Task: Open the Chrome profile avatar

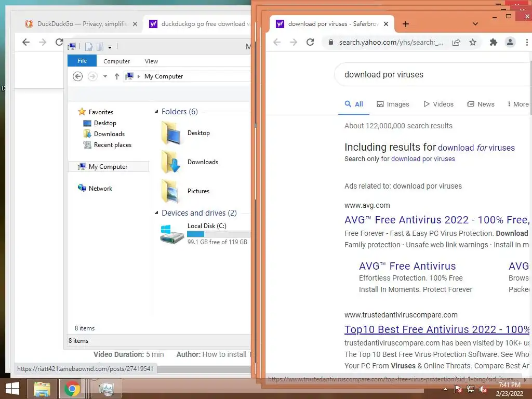Action: point(510,42)
